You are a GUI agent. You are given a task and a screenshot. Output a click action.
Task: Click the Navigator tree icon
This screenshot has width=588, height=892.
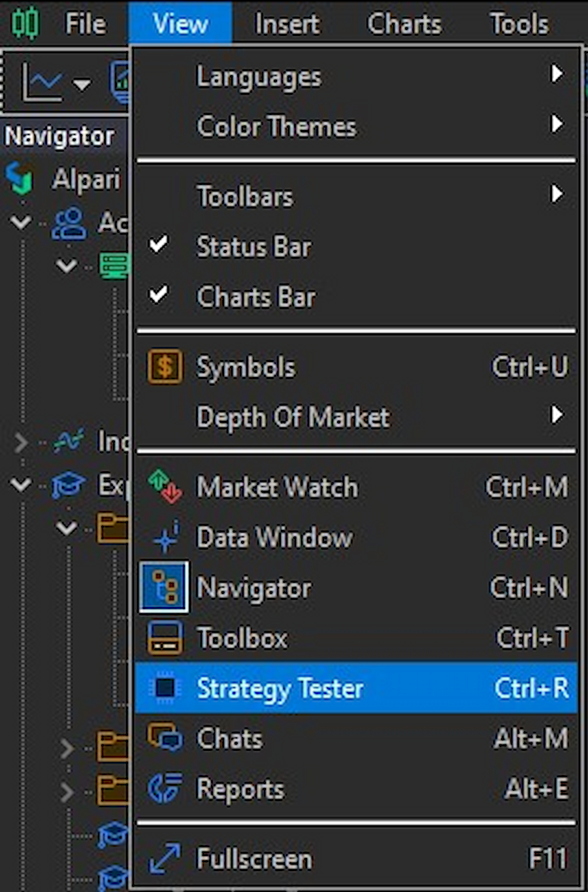pyautogui.click(x=165, y=587)
